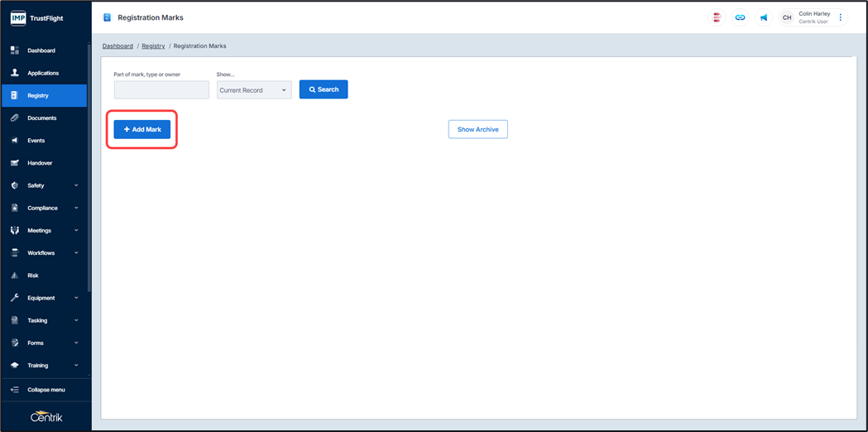Click the mark, type or owner field
The width and height of the screenshot is (868, 432).
tap(161, 90)
